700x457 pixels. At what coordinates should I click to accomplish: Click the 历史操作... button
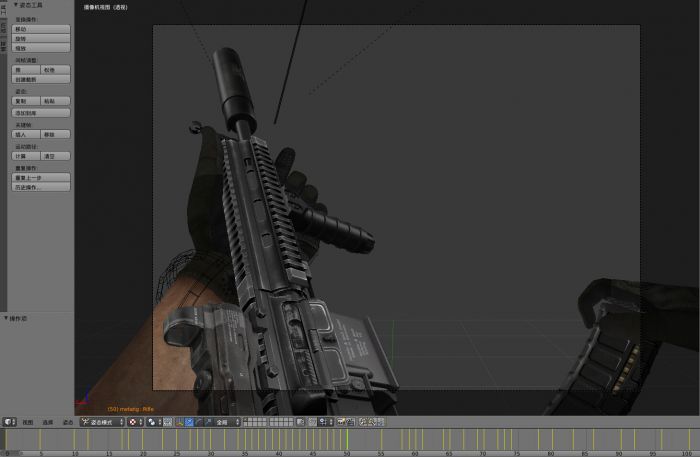pos(41,187)
